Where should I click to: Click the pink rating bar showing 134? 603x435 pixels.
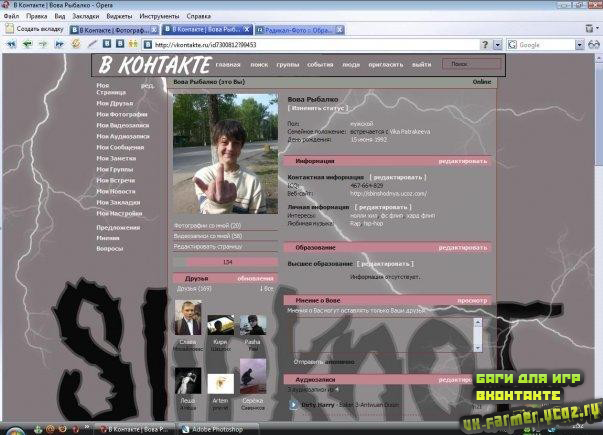tap(225, 262)
